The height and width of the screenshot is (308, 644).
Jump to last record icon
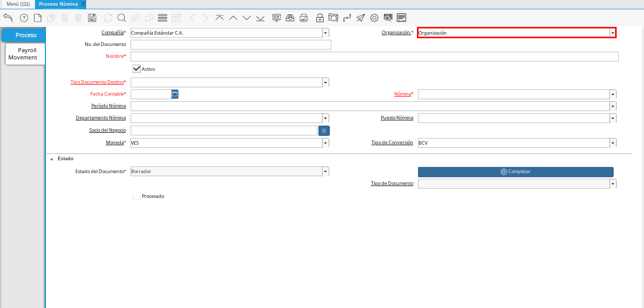pyautogui.click(x=260, y=18)
